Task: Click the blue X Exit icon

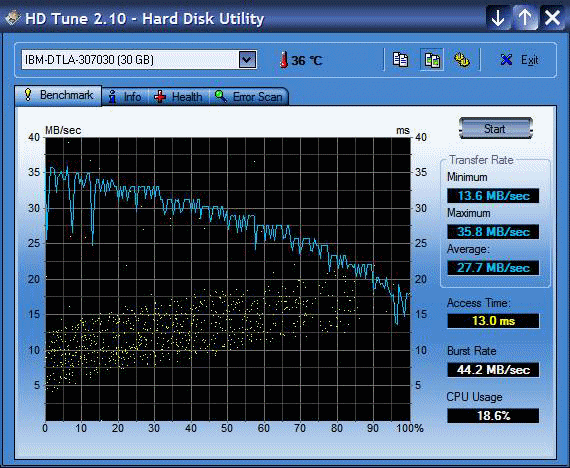Action: [x=506, y=60]
